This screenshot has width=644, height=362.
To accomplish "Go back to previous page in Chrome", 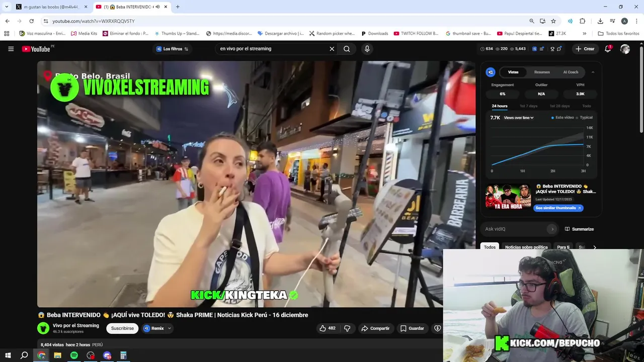I will 8,21.
